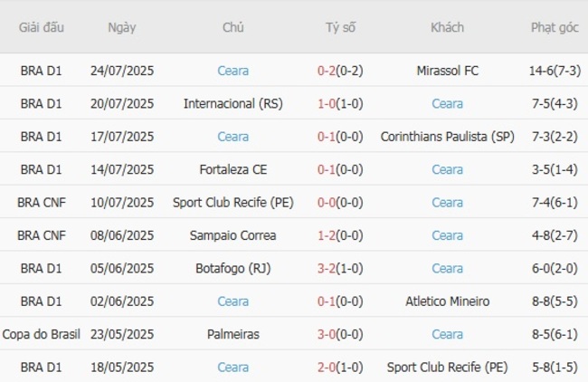
Task: Select the 1-2 score of Sampaio Correa match
Action: [x=327, y=235]
